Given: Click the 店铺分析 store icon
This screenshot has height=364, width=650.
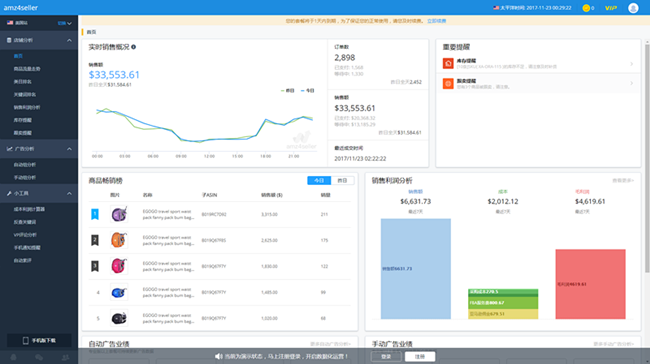Looking at the screenshot, I should (9, 40).
